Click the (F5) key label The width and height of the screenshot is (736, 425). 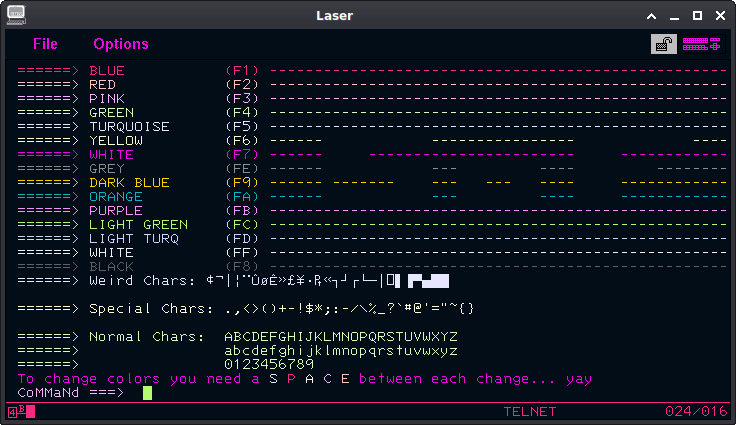point(242,127)
